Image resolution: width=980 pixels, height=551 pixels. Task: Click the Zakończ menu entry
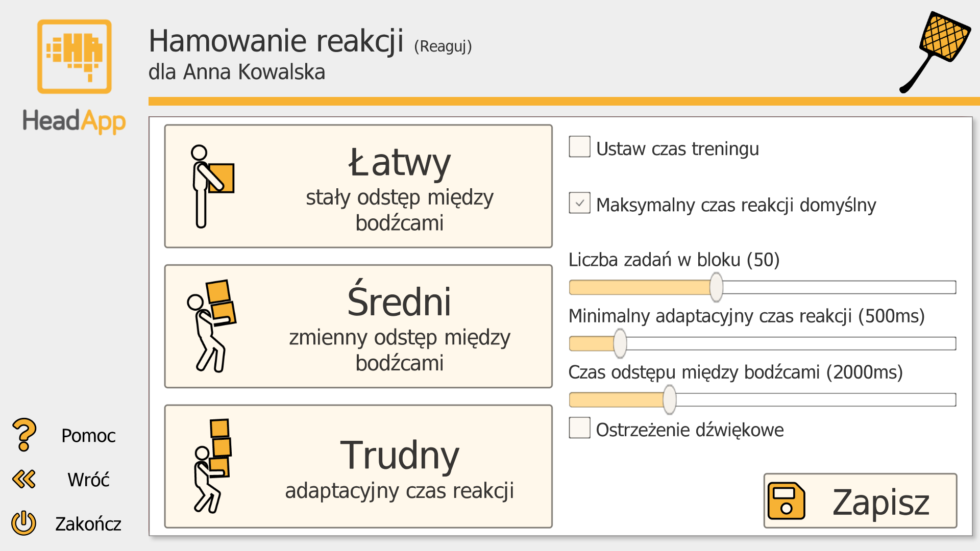88,523
